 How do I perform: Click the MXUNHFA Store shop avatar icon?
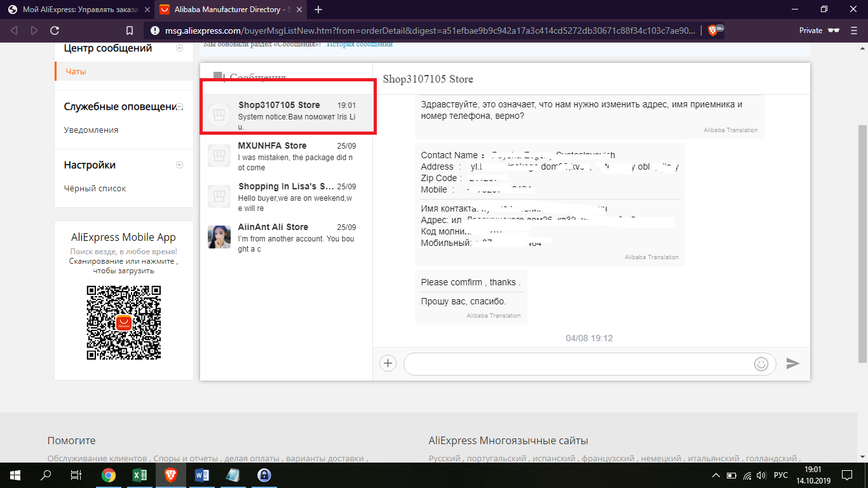[x=219, y=156]
